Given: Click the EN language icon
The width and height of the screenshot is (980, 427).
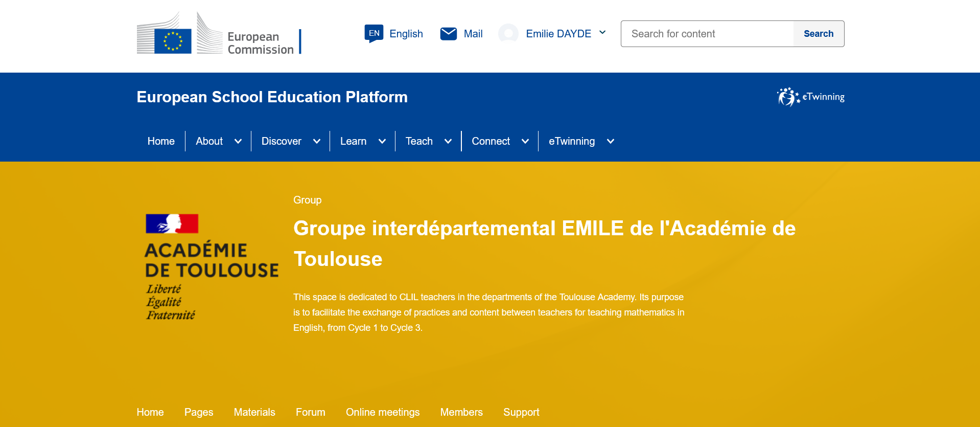Looking at the screenshot, I should click(x=374, y=34).
